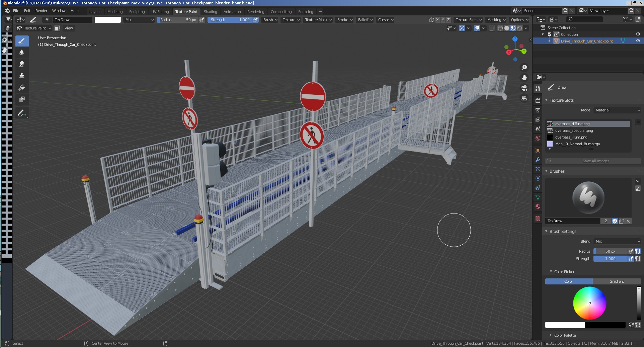The height and width of the screenshot is (348, 644).
Task: Open the View Layer properties tab
Action: [538, 119]
